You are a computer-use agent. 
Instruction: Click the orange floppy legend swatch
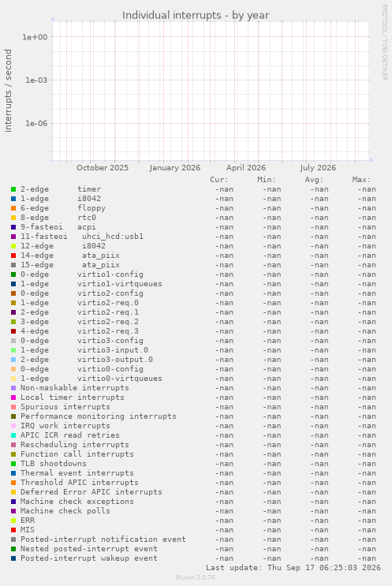[13, 208]
